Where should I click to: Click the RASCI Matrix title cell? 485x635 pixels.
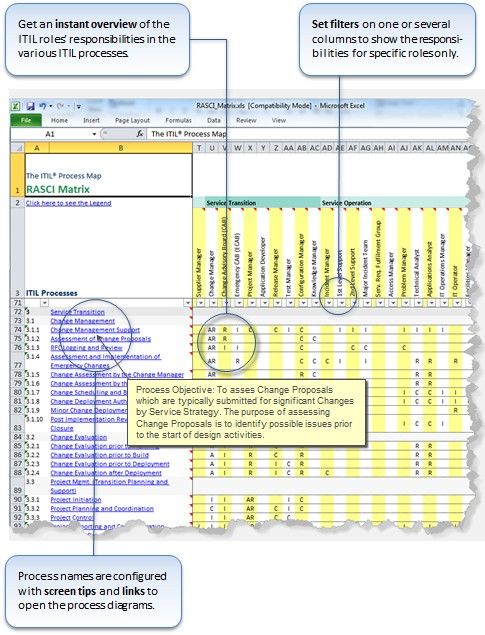108,175
